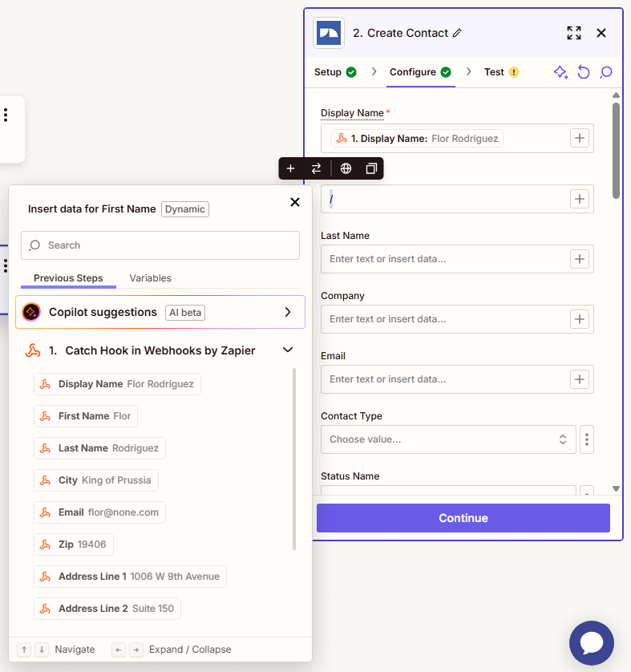The height and width of the screenshot is (672, 631).
Task: Rename step via pencil edit icon
Action: coord(457,33)
